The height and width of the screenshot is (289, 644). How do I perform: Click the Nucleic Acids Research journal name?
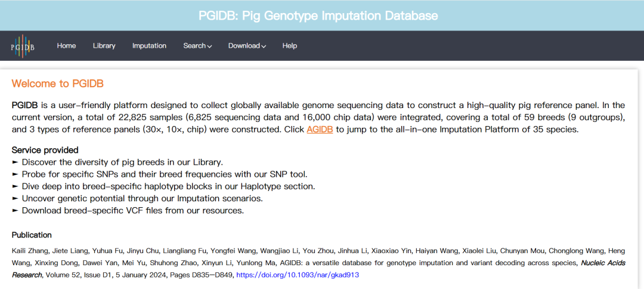click(x=612, y=263)
